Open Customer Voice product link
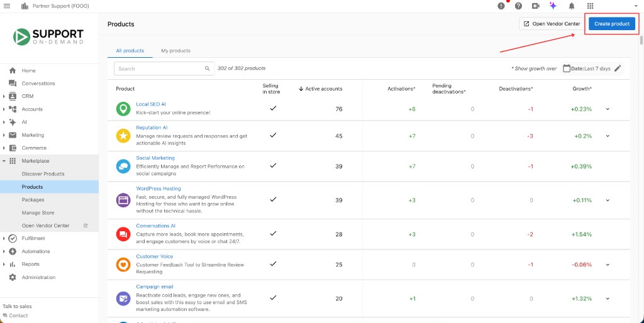This screenshot has height=323, width=644. click(x=155, y=256)
